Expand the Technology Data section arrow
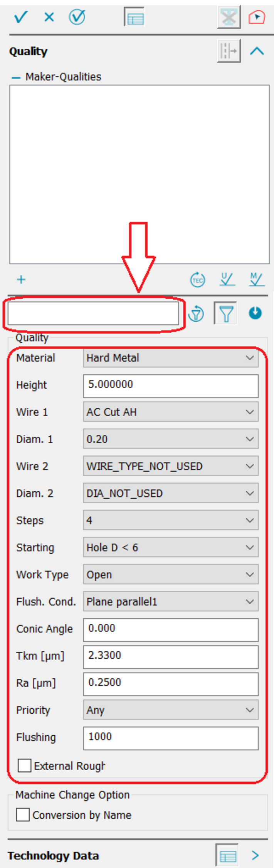 point(255,855)
